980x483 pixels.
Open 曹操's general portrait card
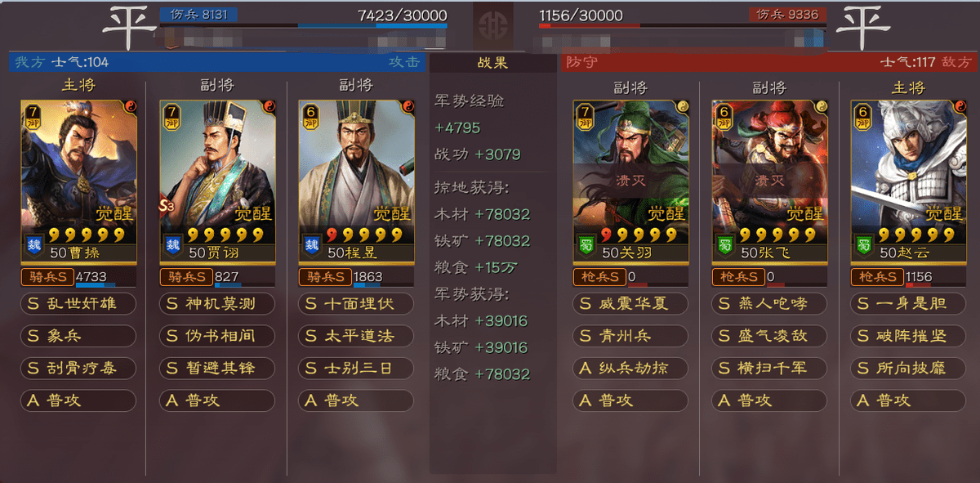78,178
